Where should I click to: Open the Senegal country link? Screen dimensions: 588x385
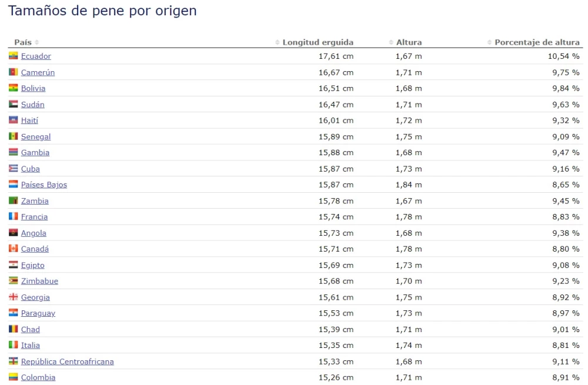coord(36,137)
